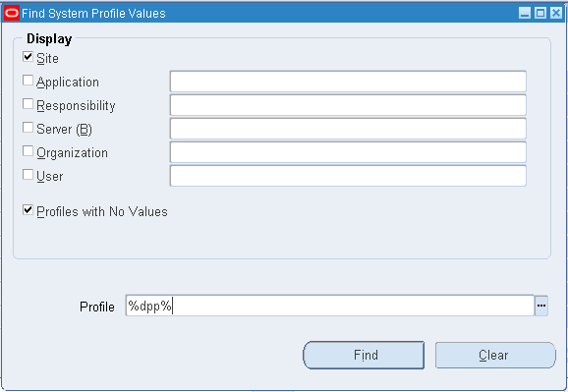The height and width of the screenshot is (392, 568).
Task: Click the Find button
Action: point(364,355)
